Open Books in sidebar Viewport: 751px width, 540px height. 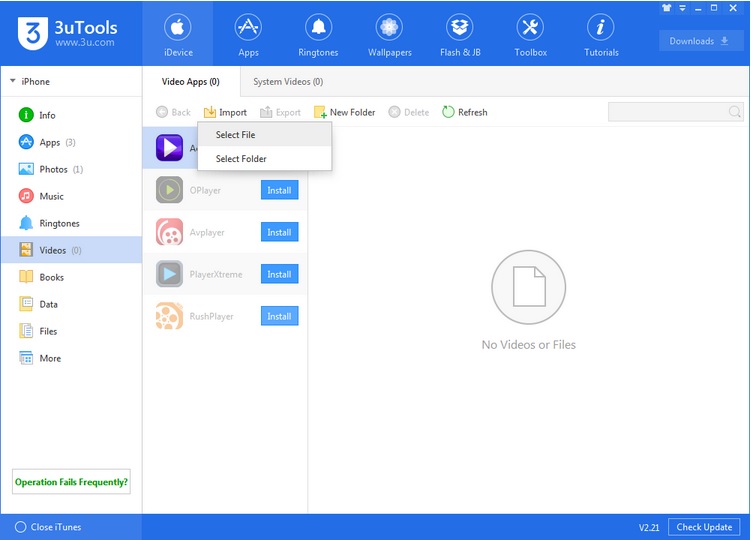pos(71,277)
